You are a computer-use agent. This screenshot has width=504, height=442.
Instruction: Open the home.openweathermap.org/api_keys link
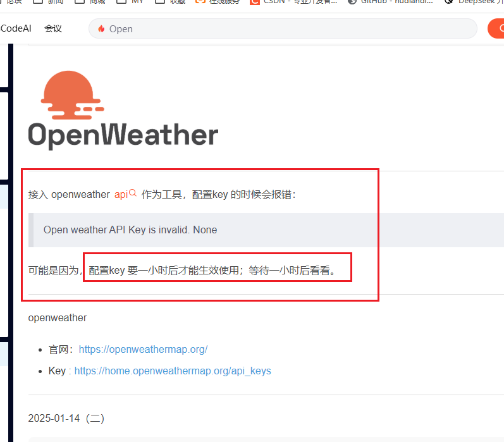pos(173,371)
